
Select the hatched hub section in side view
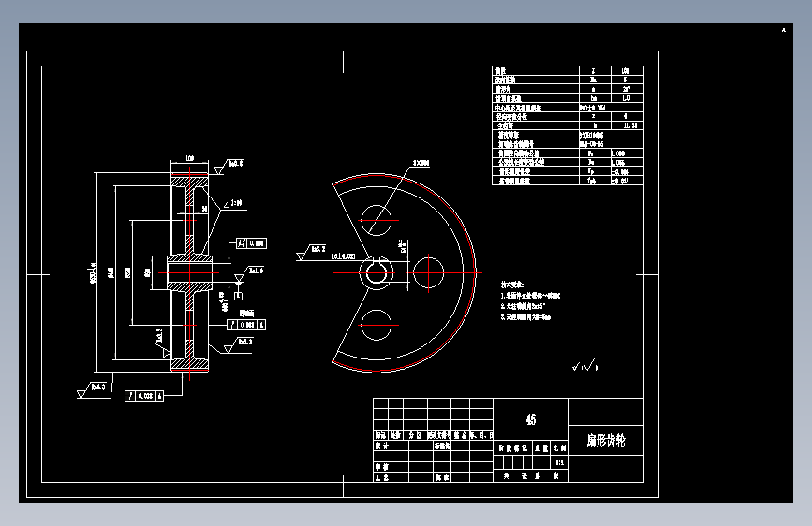189,272
